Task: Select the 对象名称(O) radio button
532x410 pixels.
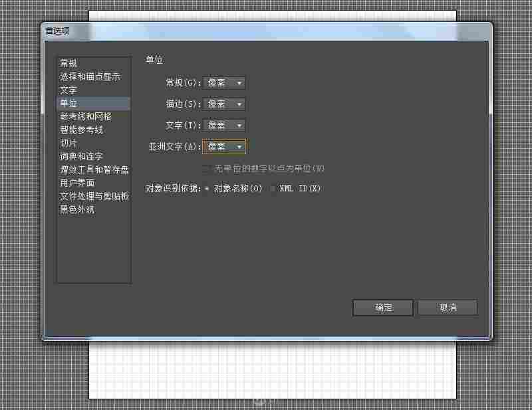Action: click(208, 188)
